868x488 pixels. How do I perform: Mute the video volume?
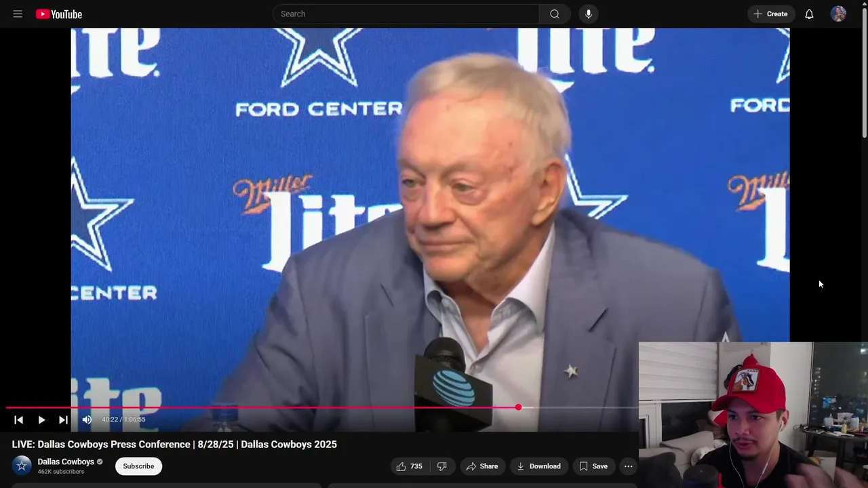coord(87,420)
